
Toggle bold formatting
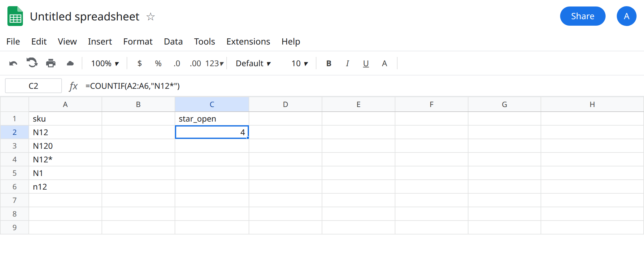[329, 63]
